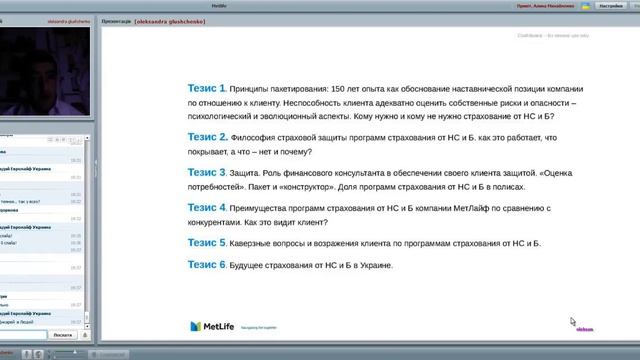The height and width of the screenshot is (360, 640).
Task: Toggle the webcam button in bottom bar
Action: (x=38, y=354)
